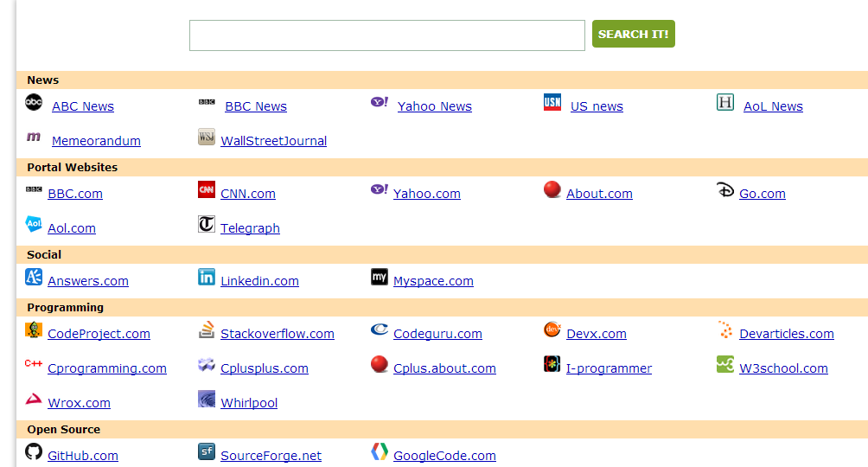Focus the search text box
The image size is (868, 467).
(387, 35)
